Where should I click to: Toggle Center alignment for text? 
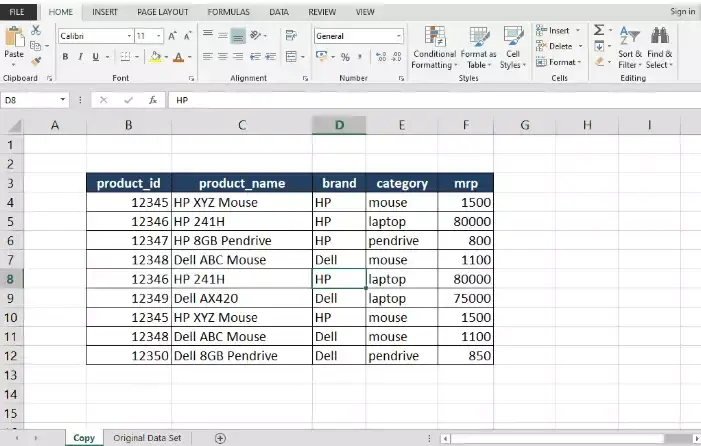223,57
